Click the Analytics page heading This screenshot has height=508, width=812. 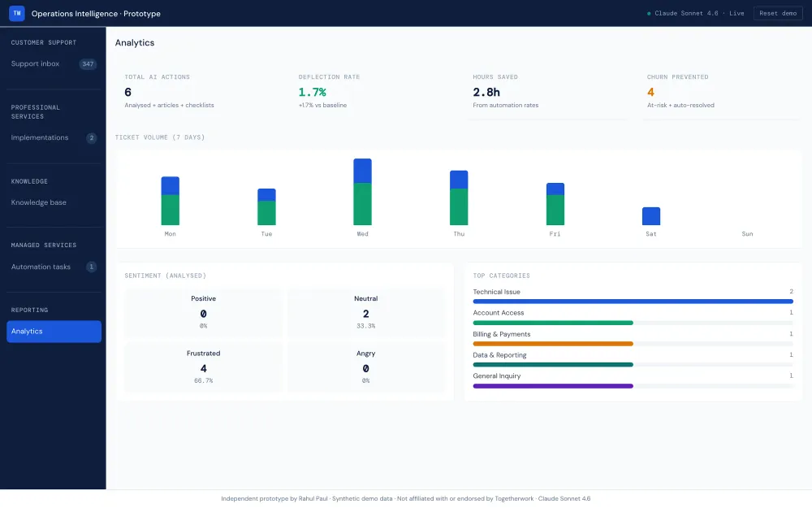pos(135,43)
